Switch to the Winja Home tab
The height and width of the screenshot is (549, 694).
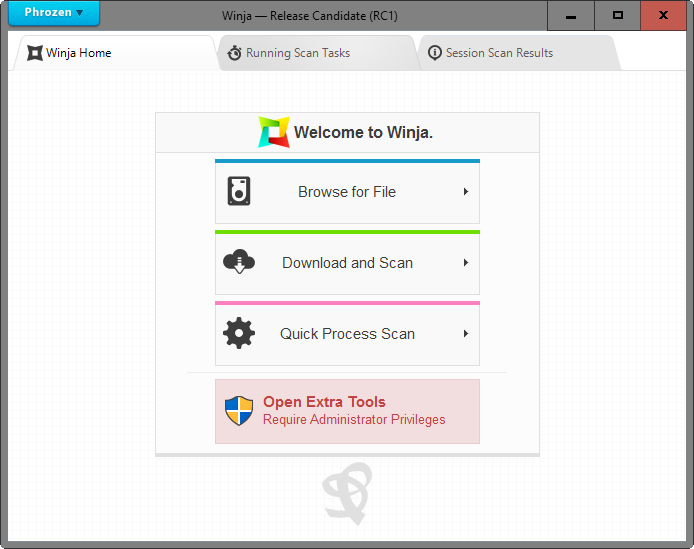[115, 53]
